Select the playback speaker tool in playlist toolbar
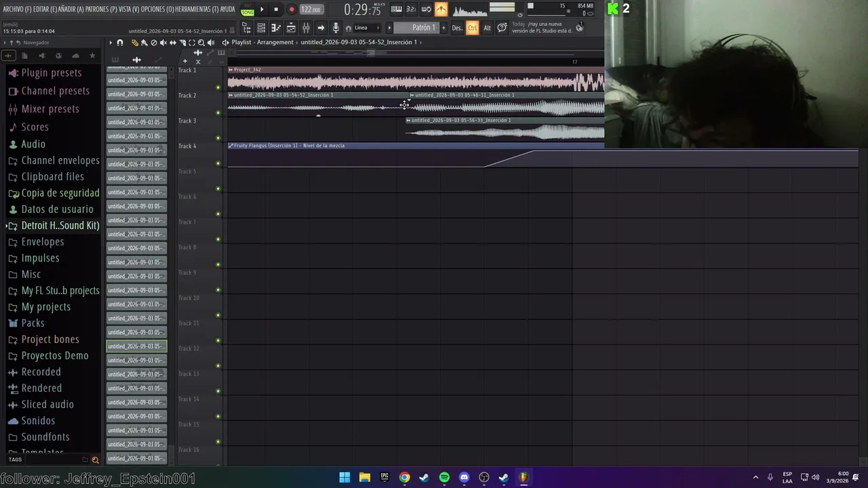The height and width of the screenshot is (488, 868). coord(210,43)
